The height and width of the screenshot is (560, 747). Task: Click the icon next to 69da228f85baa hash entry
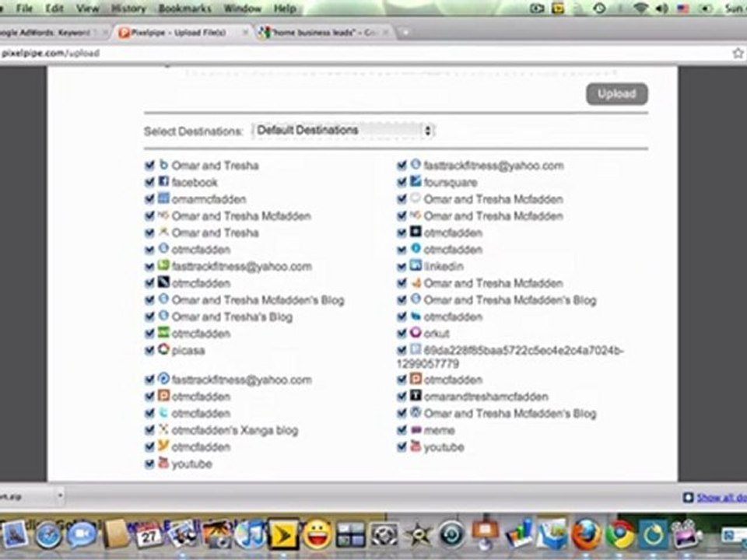[416, 349]
